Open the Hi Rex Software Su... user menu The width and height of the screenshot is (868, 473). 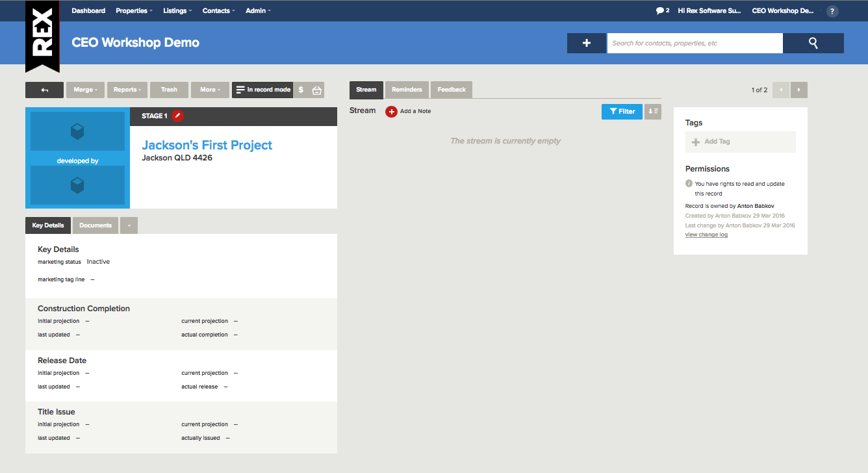point(709,11)
